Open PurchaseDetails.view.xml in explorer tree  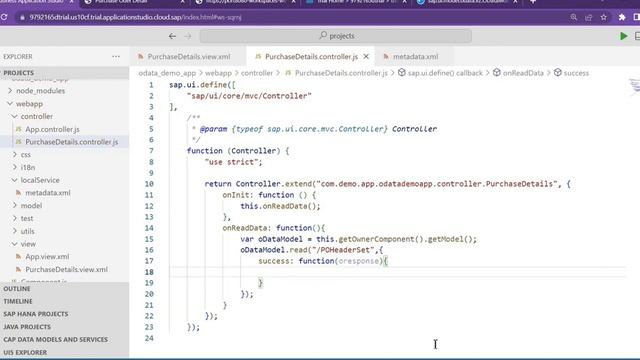pos(66,269)
